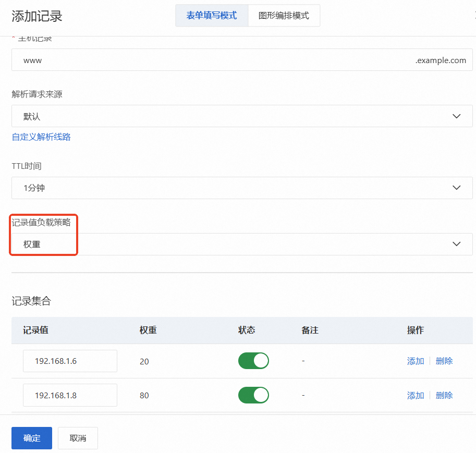Click the chevron arrow of TTL时间 dropdown
This screenshot has height=453, width=476.
point(456,188)
